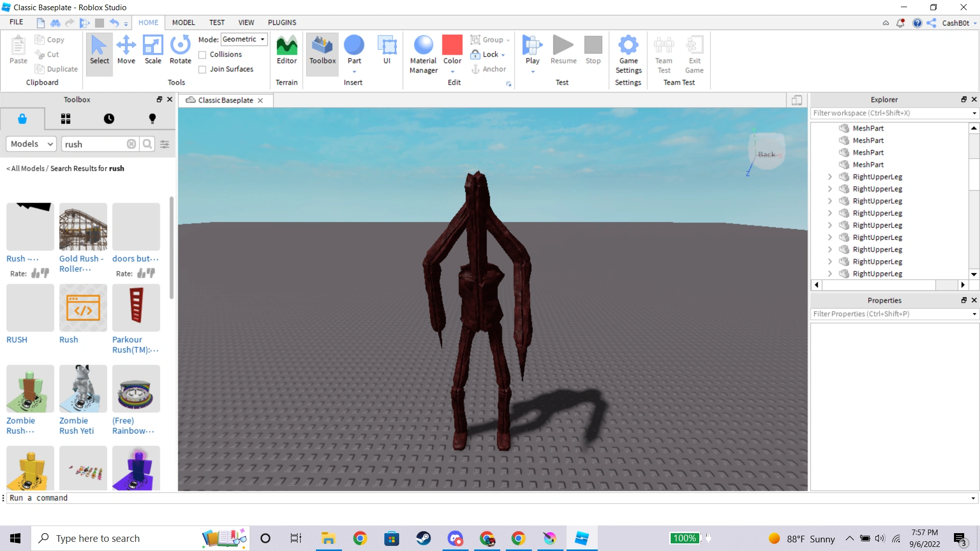This screenshot has height=551, width=980.
Task: Open the Models category dropdown in Toolbox
Action: (31, 144)
